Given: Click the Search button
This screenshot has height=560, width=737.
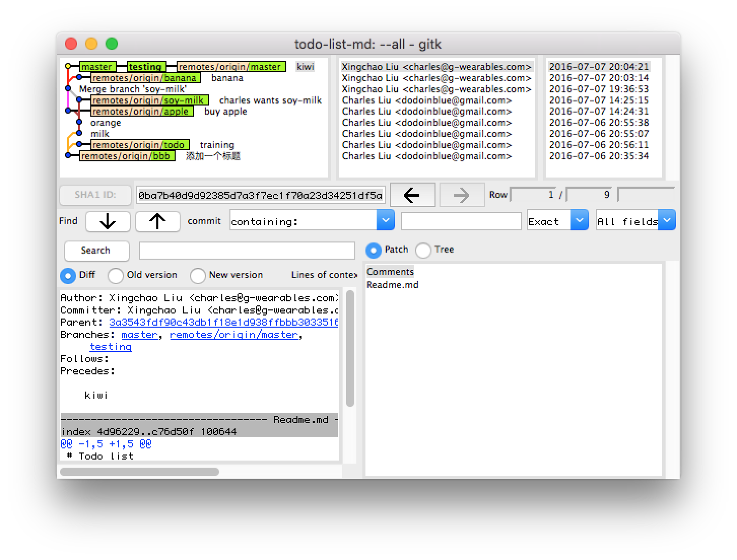Looking at the screenshot, I should [96, 251].
